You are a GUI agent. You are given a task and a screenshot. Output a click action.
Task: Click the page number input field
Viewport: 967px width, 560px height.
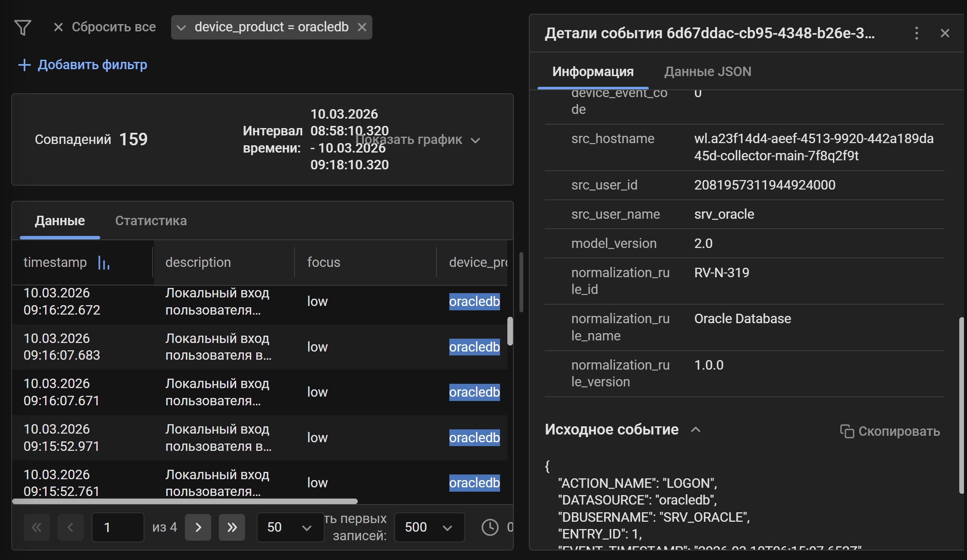[117, 527]
